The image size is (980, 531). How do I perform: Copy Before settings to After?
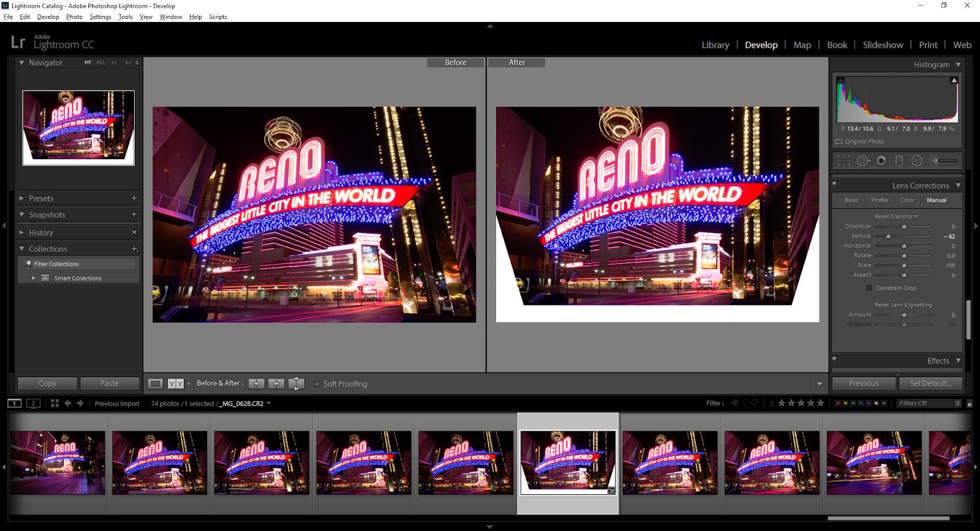click(257, 383)
